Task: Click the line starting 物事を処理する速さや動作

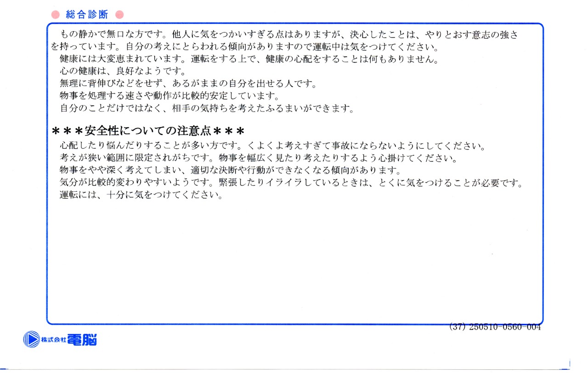Action: point(170,96)
